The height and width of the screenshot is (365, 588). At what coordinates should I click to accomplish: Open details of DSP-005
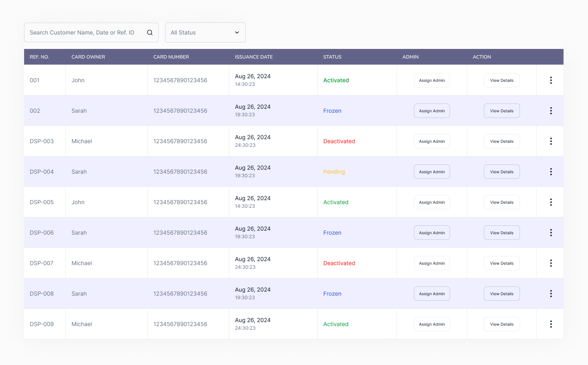[x=502, y=202]
